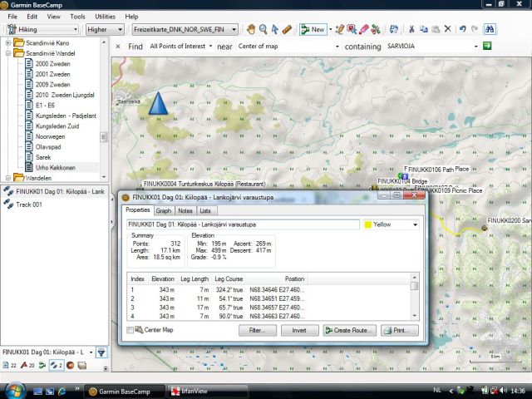
Task: Click the filter funnel icon
Action: (x=100, y=352)
